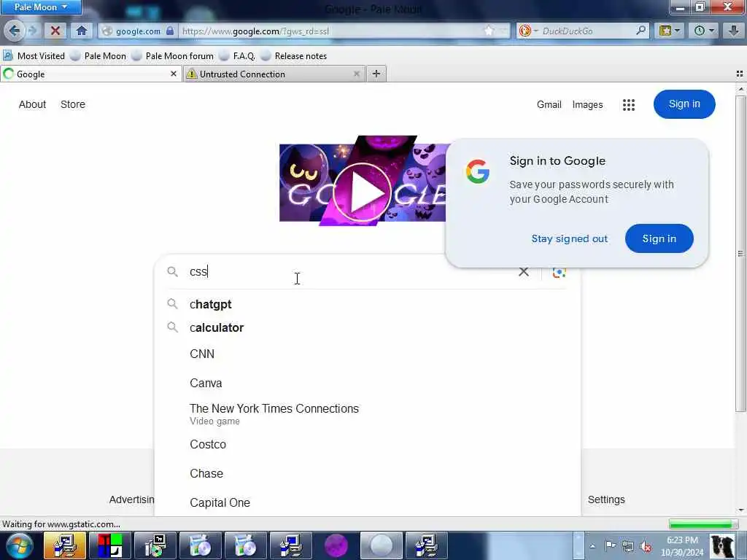
Task: Play the Halloween Google Doodle
Action: pyautogui.click(x=362, y=192)
